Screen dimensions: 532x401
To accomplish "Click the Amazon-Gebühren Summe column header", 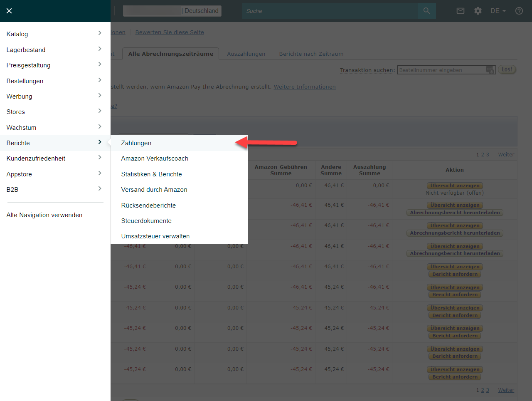I will click(x=281, y=170).
